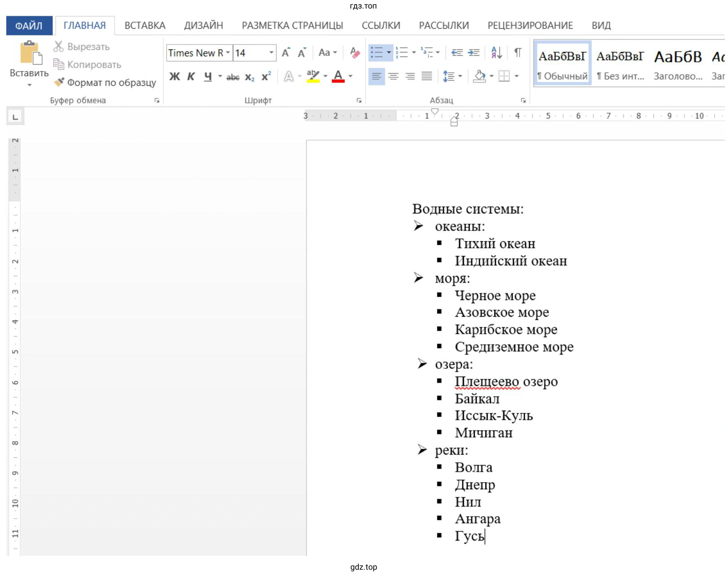Select Center alignment
Viewport: 728px width, 576px height.
[393, 76]
